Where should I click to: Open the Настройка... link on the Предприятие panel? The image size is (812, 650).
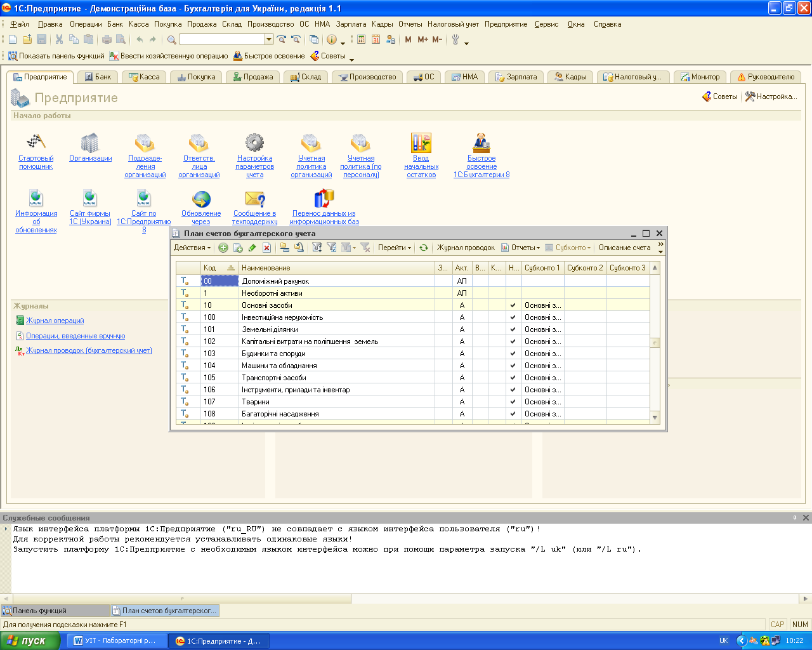pos(771,96)
